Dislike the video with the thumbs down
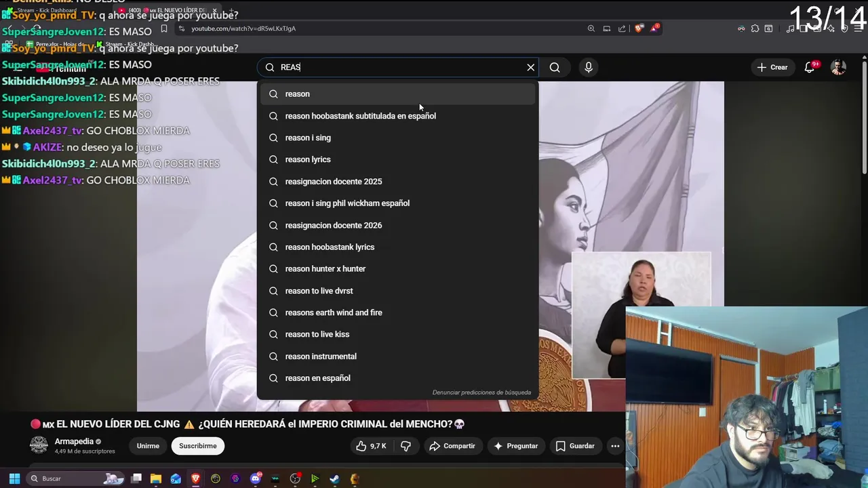868x488 pixels. click(x=406, y=446)
